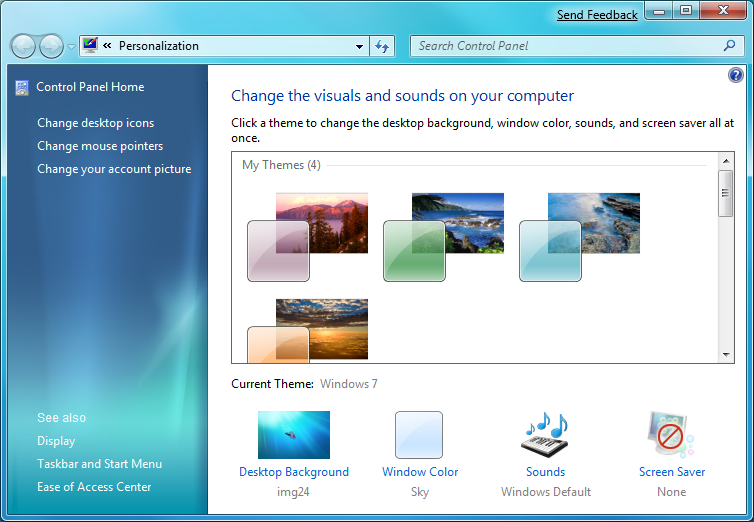Click the Sounds music notes icon

coord(545,435)
